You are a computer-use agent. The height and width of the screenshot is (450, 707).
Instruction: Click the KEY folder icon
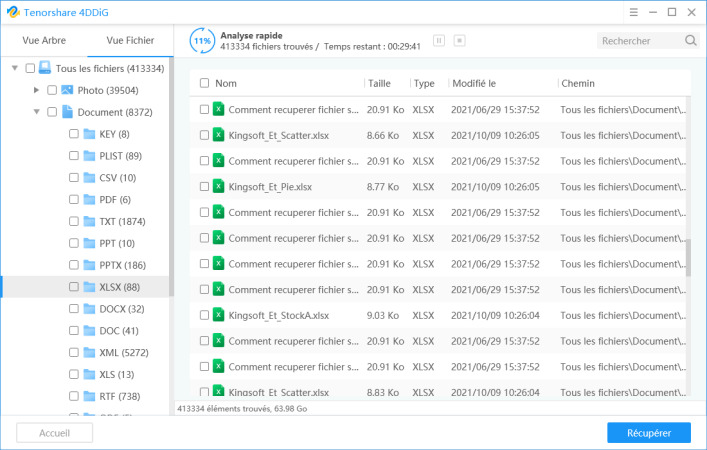[x=89, y=134]
